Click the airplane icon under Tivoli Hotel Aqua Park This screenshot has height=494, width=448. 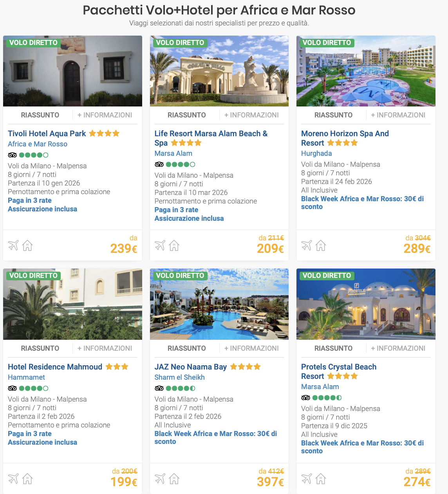coord(13,245)
